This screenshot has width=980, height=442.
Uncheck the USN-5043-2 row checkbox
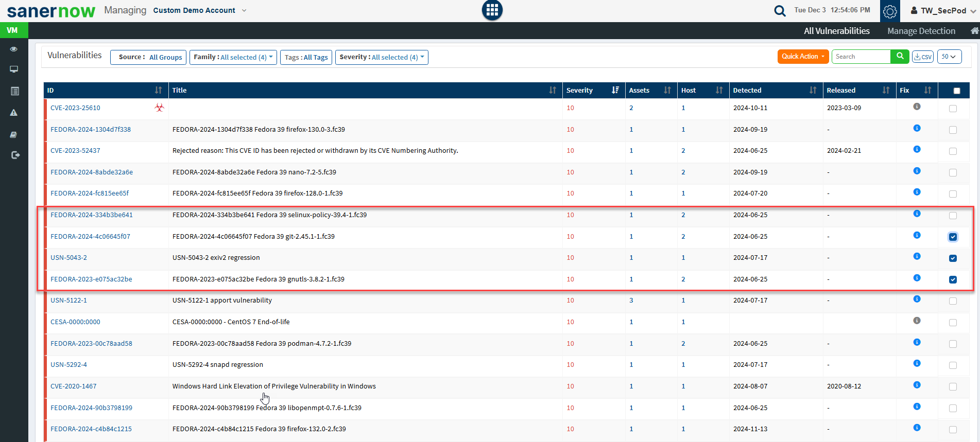[x=953, y=258]
